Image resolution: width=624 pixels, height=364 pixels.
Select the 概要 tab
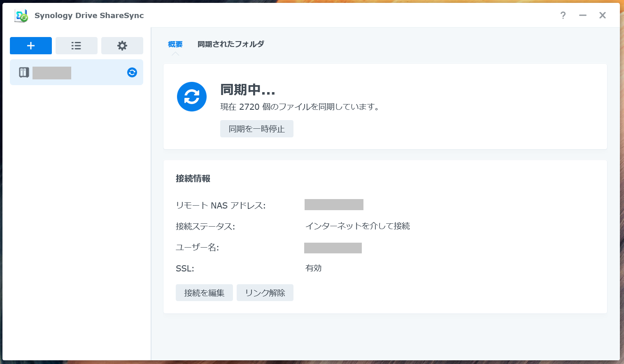pos(175,44)
